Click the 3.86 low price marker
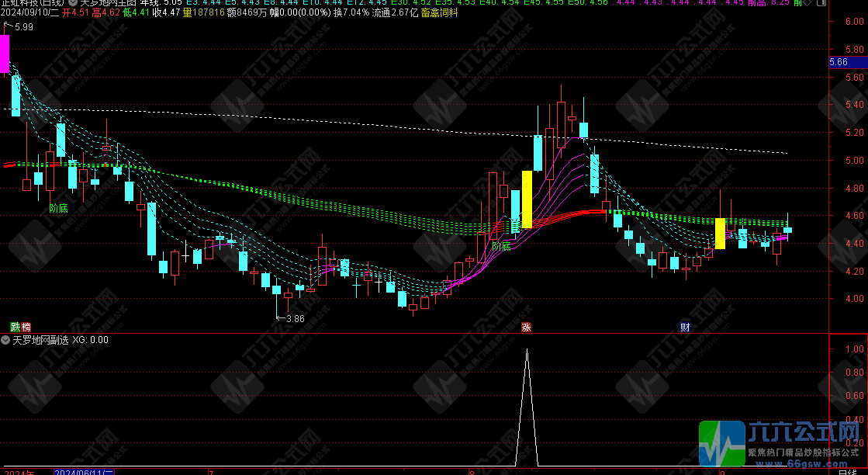 tap(295, 318)
